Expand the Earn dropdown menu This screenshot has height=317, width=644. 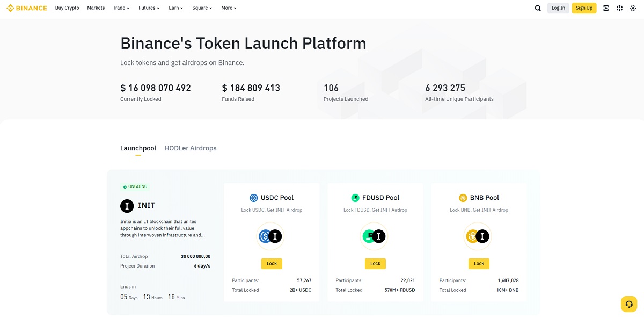(x=175, y=8)
